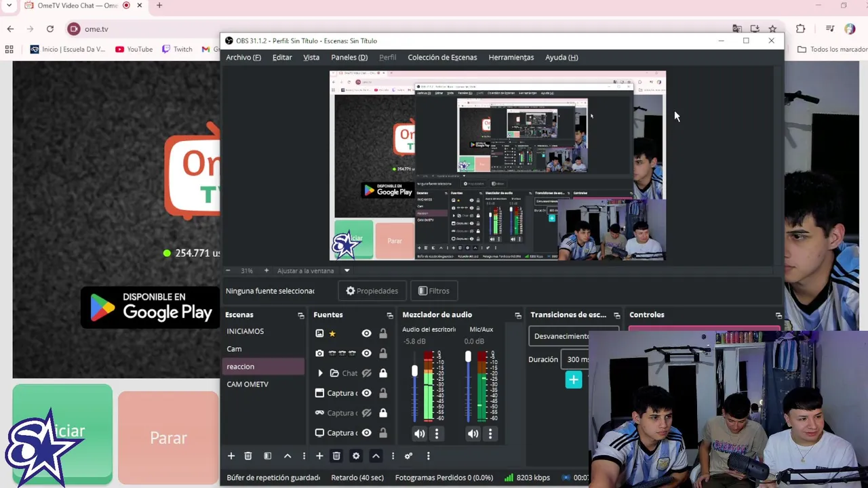This screenshot has height=488, width=868.
Task: Open Google Play badge on ome.tv
Action: point(150,307)
